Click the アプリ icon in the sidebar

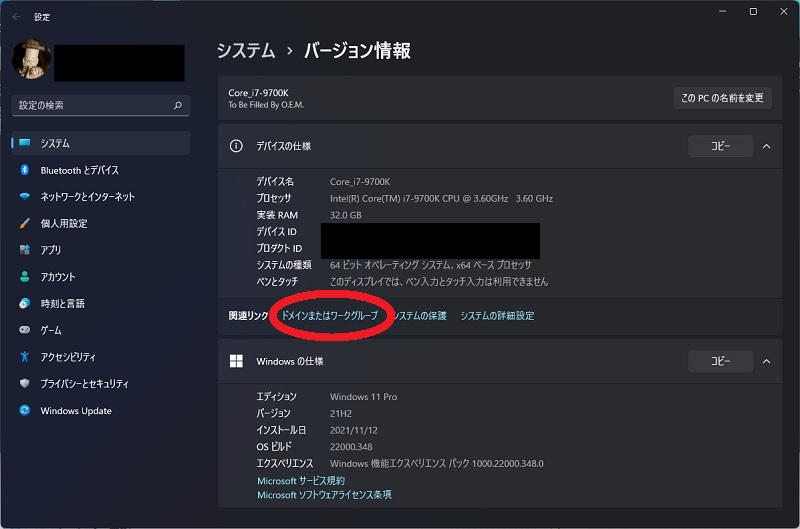point(24,249)
